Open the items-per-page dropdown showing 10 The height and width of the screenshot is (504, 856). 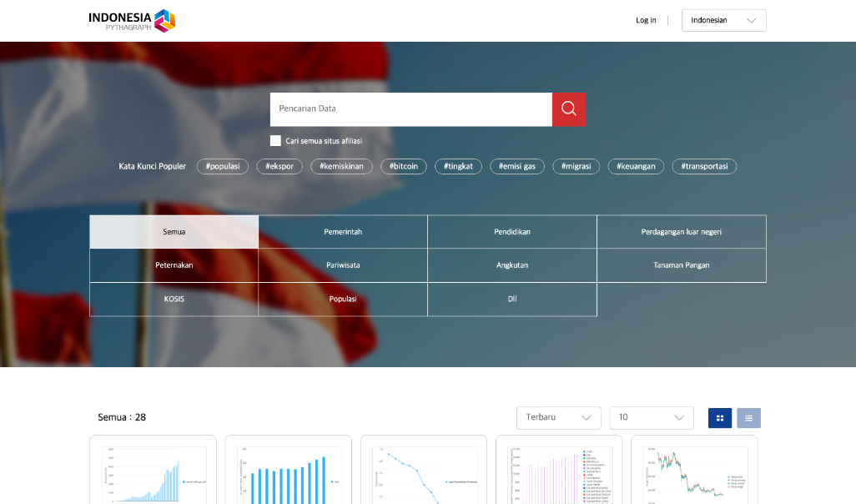[652, 418]
